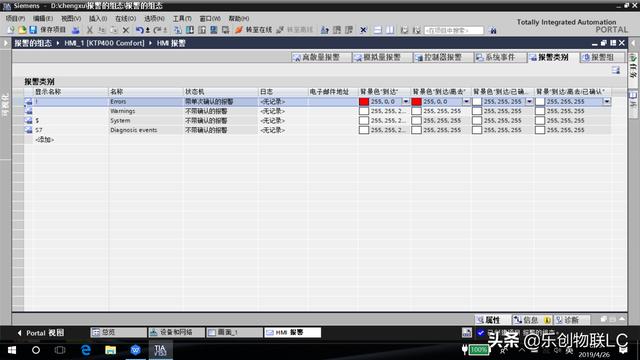Open the 工具(T) menu
Image resolution: width=640 pixels, height=360 pixels.
182,18
